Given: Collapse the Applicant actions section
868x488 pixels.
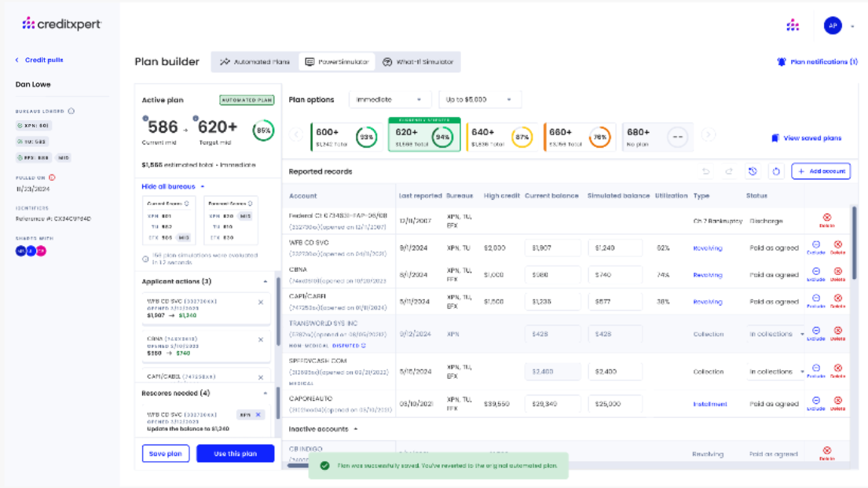Looking at the screenshot, I should coord(266,281).
